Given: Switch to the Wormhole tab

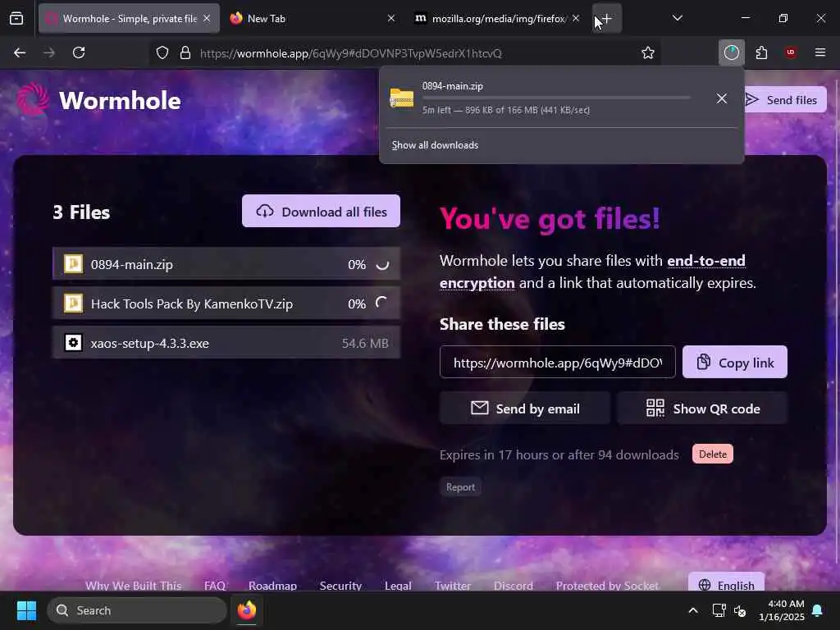Looking at the screenshot, I should tap(129, 18).
